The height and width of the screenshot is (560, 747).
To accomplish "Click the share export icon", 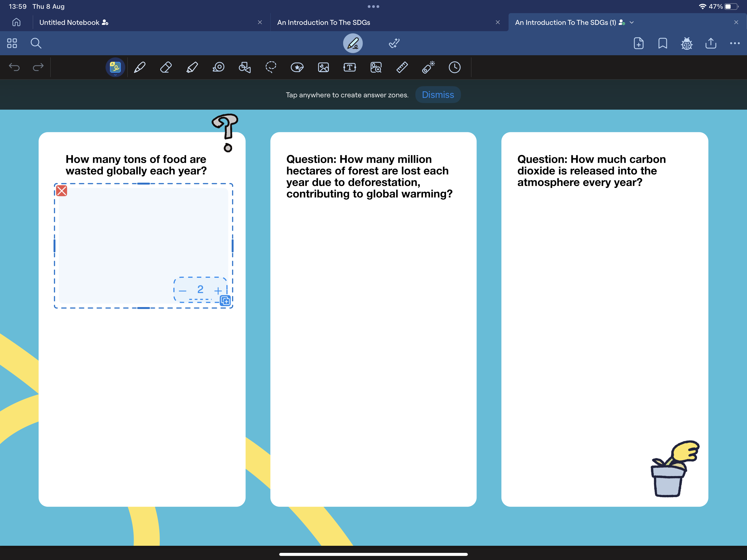I will 711,43.
